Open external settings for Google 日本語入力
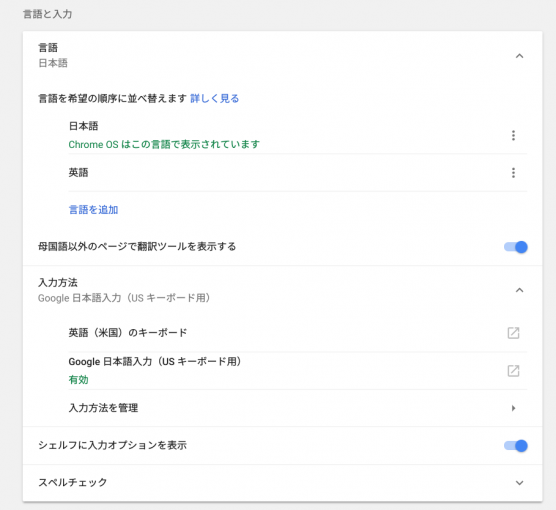 coord(513,371)
